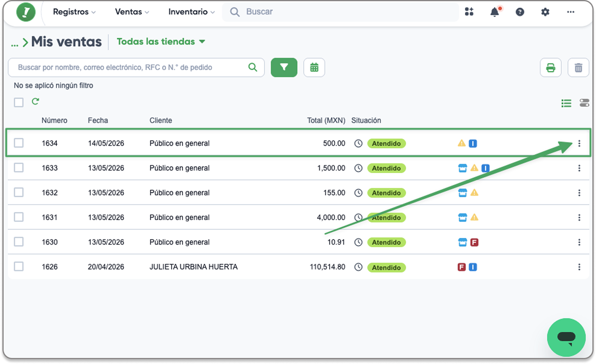Screen dimensions: 596x364
Task: Click the store icon on sale 1631
Action: click(462, 217)
